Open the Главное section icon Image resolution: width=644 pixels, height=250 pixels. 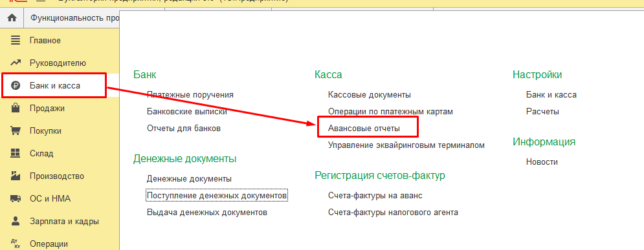15,41
